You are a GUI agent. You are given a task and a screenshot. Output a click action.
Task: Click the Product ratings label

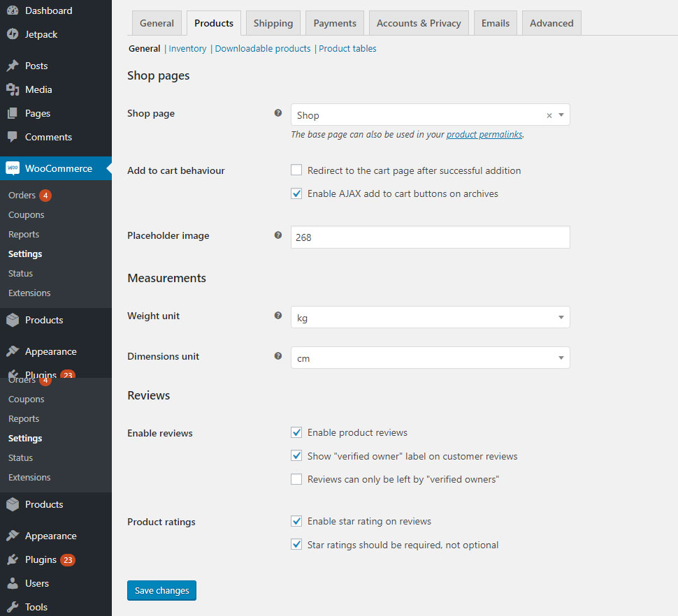tap(161, 522)
